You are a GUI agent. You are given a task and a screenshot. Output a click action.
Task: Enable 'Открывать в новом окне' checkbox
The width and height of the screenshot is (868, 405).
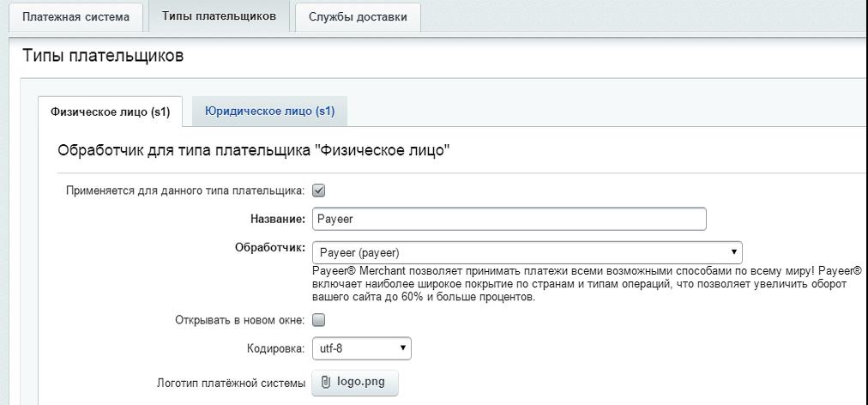tap(318, 320)
